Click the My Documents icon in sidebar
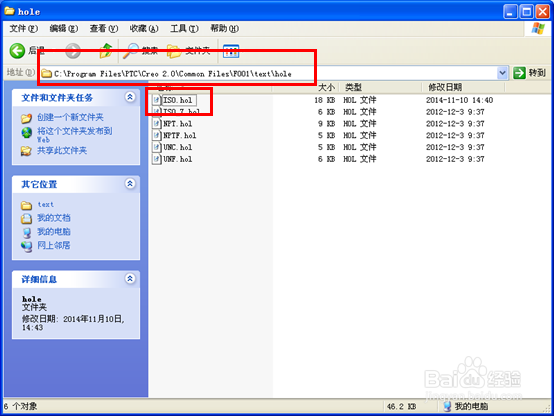This screenshot has width=554, height=416. pyautogui.click(x=26, y=218)
